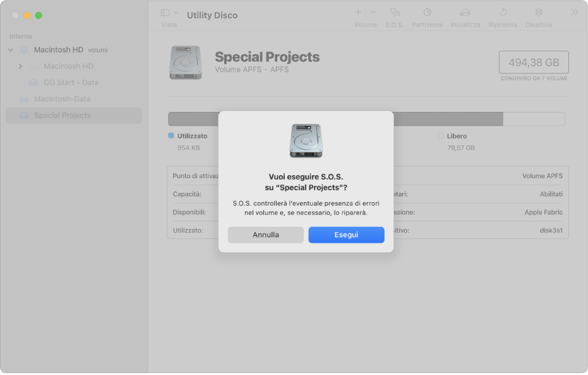The width and height of the screenshot is (588, 375).
Task: Click the Utility Disco window title
Action: click(x=212, y=15)
